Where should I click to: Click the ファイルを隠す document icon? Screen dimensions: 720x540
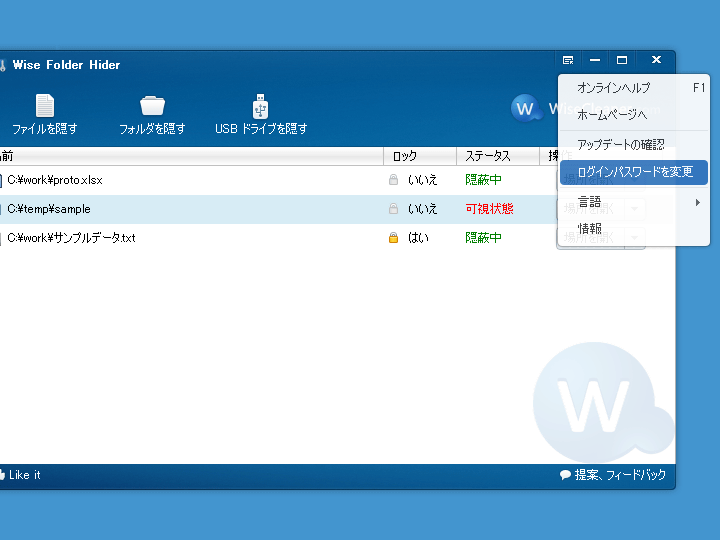pos(45,106)
